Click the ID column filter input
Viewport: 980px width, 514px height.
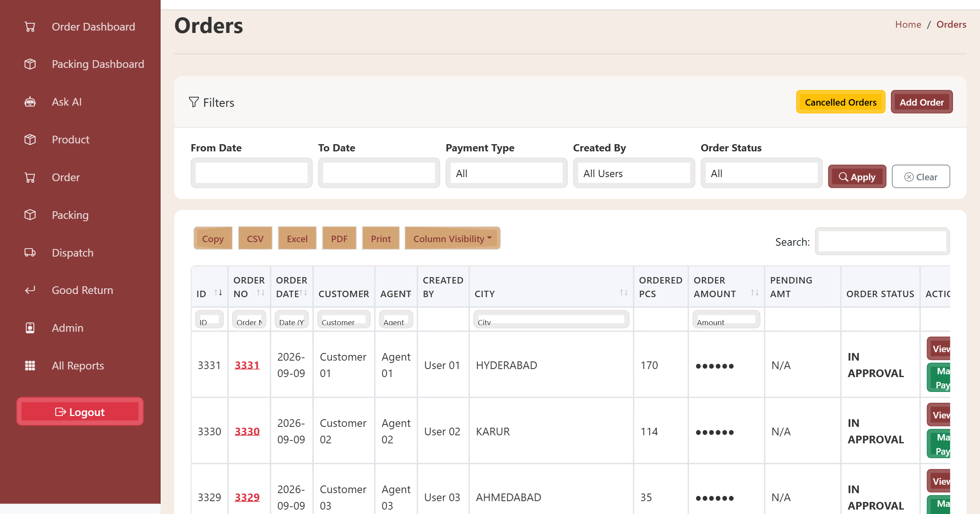[x=209, y=319]
